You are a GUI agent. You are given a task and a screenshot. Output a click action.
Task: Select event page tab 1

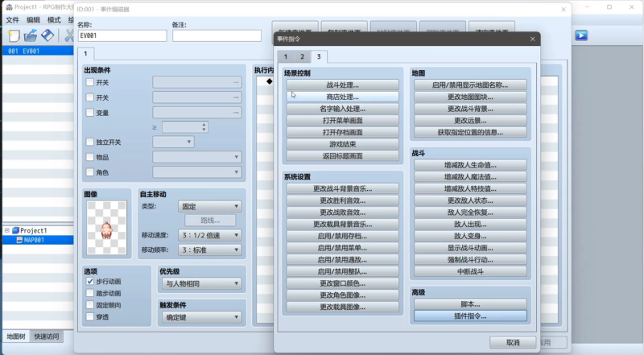pos(85,53)
